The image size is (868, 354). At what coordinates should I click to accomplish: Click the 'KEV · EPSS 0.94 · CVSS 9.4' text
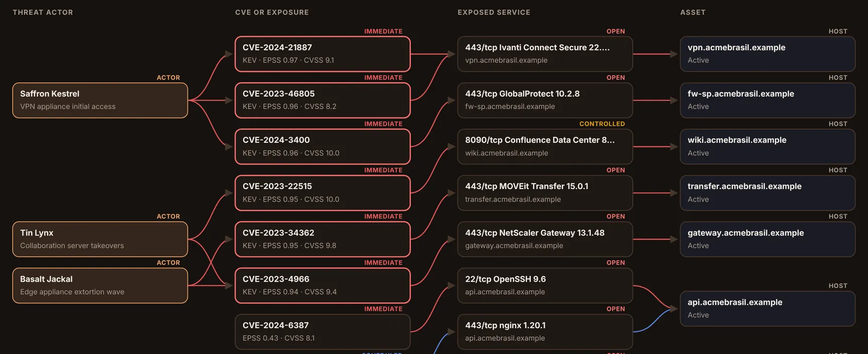pos(290,292)
